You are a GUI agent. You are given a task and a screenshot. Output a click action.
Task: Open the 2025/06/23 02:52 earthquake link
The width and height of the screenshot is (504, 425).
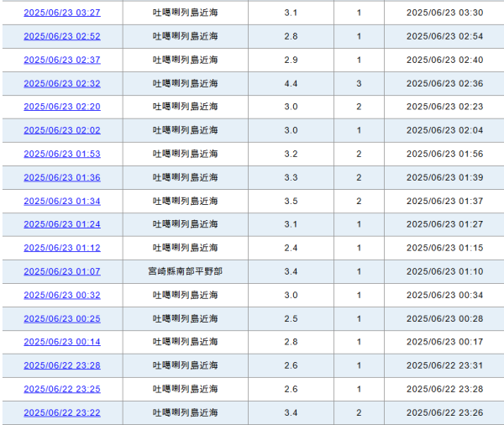coord(62,36)
